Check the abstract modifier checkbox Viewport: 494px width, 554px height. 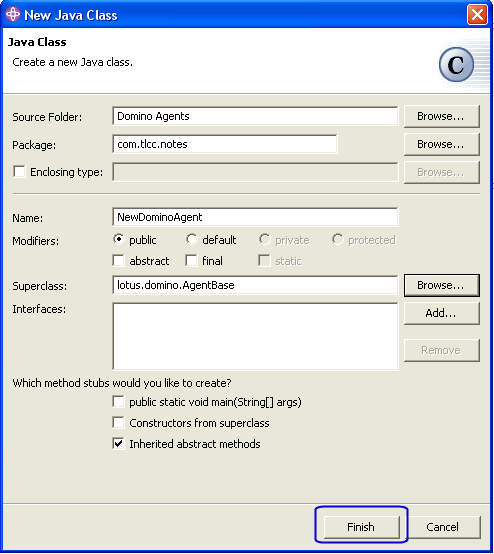(x=119, y=261)
